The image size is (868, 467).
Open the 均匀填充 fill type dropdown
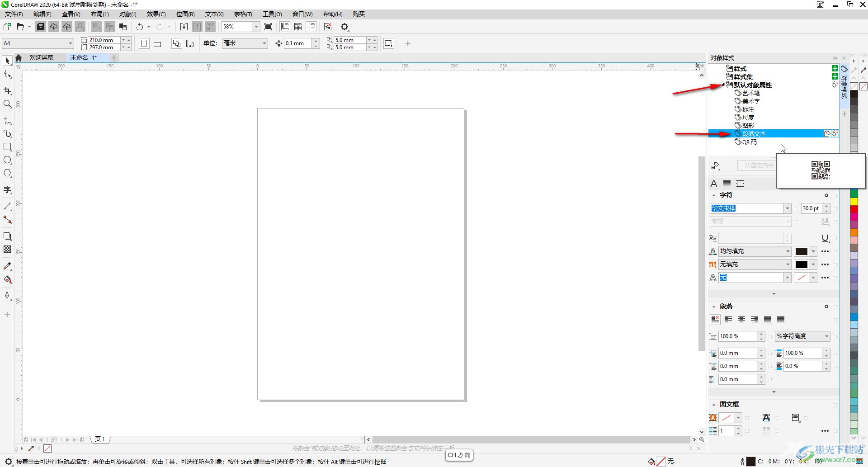point(755,251)
